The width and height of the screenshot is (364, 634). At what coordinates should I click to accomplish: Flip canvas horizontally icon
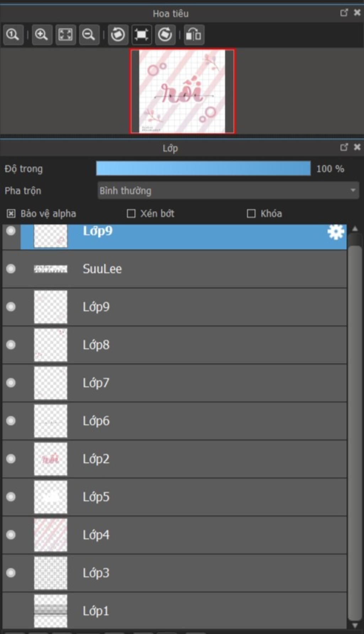tap(194, 35)
